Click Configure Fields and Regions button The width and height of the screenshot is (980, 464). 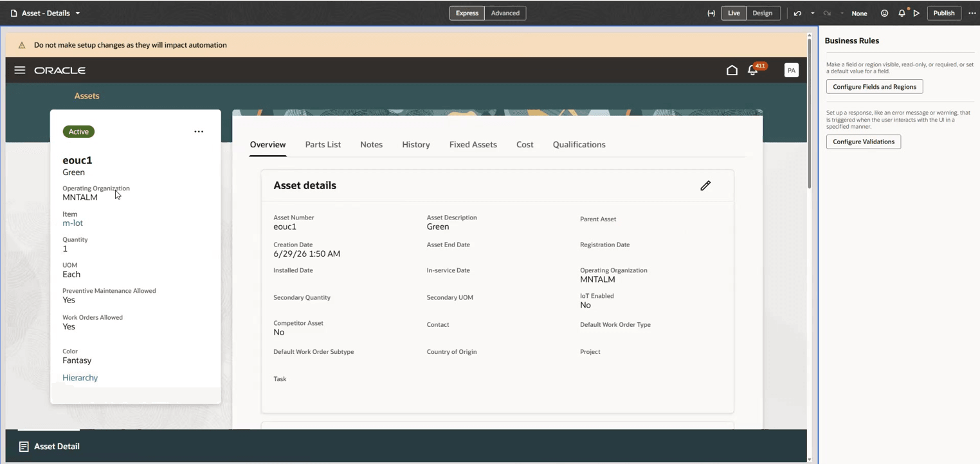tap(875, 87)
